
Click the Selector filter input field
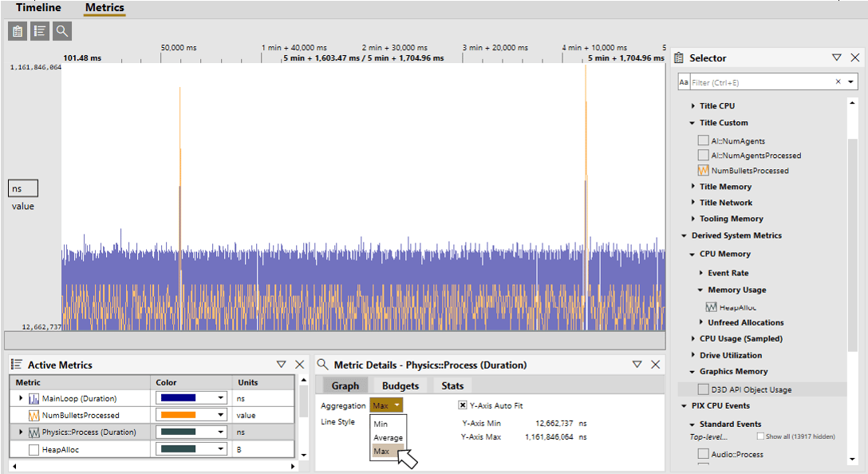click(x=762, y=82)
